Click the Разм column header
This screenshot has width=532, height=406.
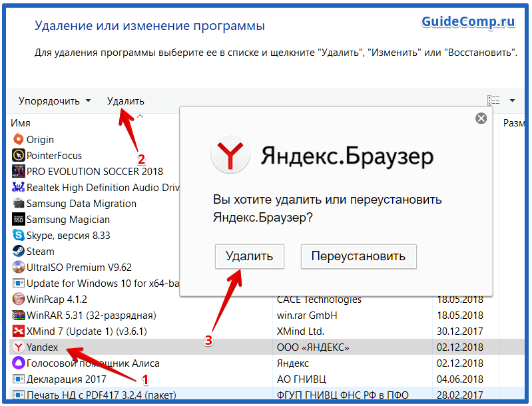pyautogui.click(x=513, y=122)
